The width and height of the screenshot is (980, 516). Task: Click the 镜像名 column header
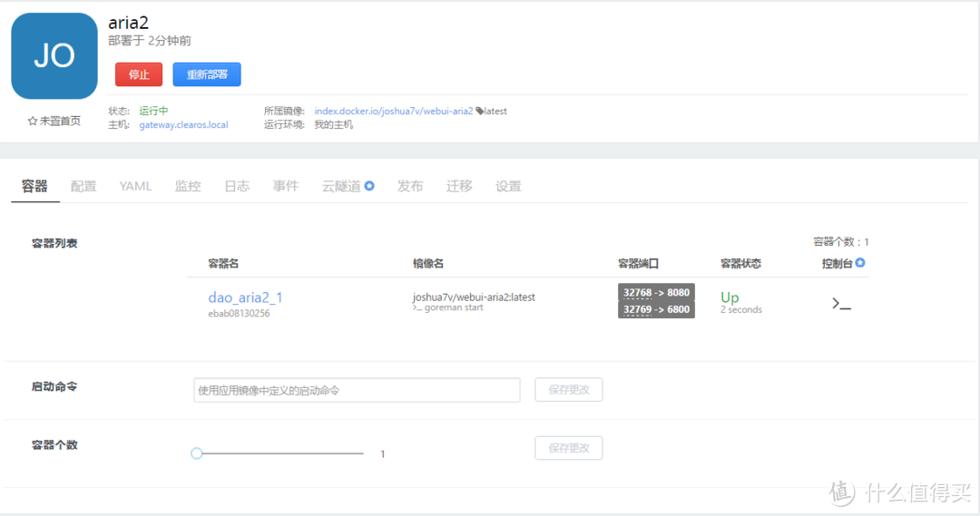tap(428, 264)
